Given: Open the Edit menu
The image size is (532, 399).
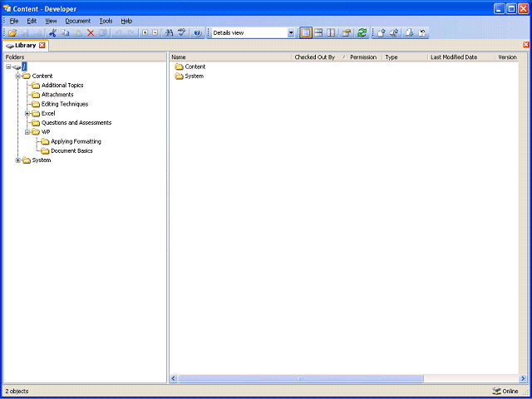Looking at the screenshot, I should [x=32, y=21].
